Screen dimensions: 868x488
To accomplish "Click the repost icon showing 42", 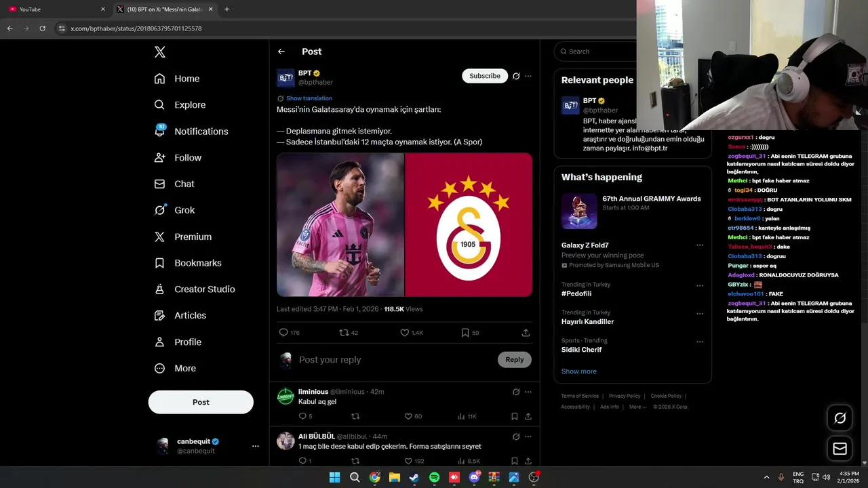I will click(x=344, y=333).
